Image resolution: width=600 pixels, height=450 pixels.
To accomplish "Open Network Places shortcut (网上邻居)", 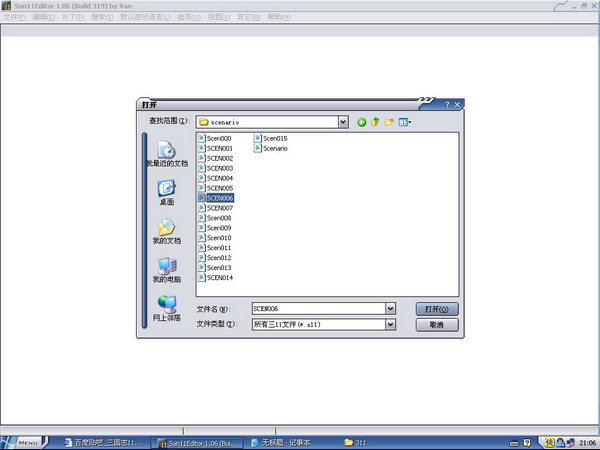I will point(166,307).
